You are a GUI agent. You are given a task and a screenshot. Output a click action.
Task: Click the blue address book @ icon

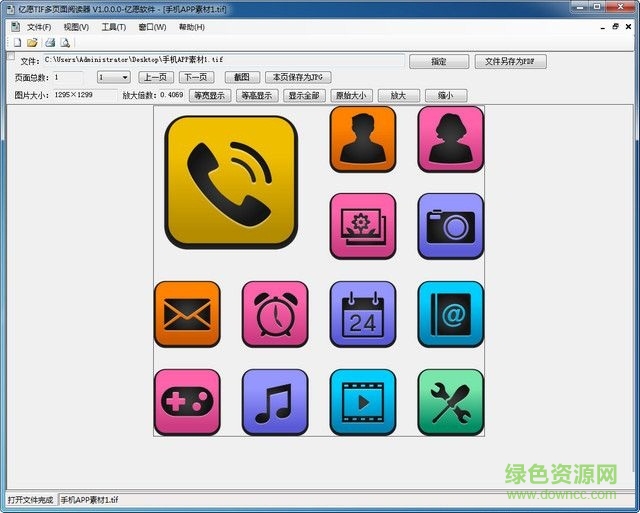pos(451,314)
